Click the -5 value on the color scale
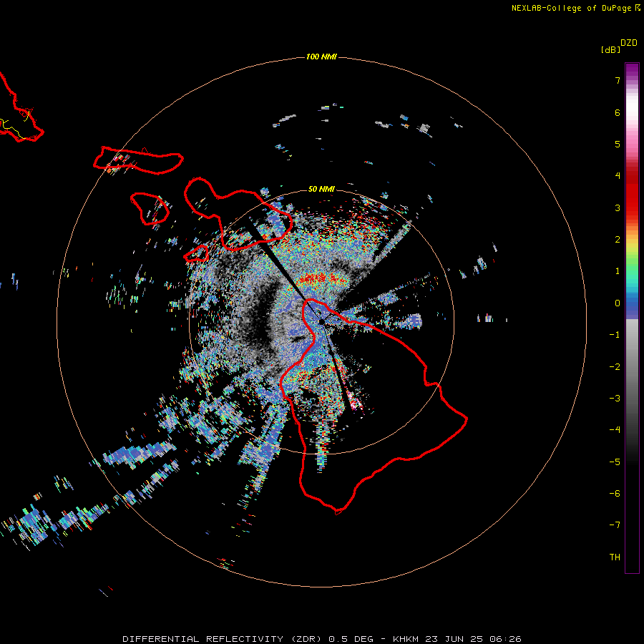This screenshot has height=644, width=644. click(x=615, y=462)
